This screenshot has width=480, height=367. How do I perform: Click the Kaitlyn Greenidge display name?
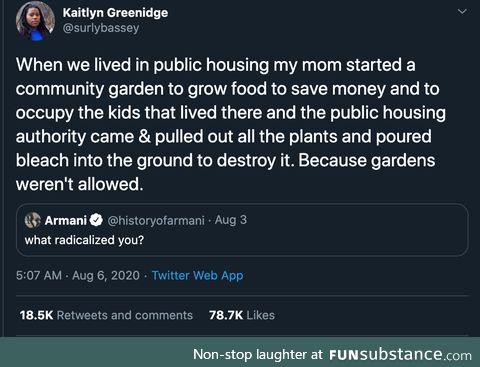coord(115,13)
